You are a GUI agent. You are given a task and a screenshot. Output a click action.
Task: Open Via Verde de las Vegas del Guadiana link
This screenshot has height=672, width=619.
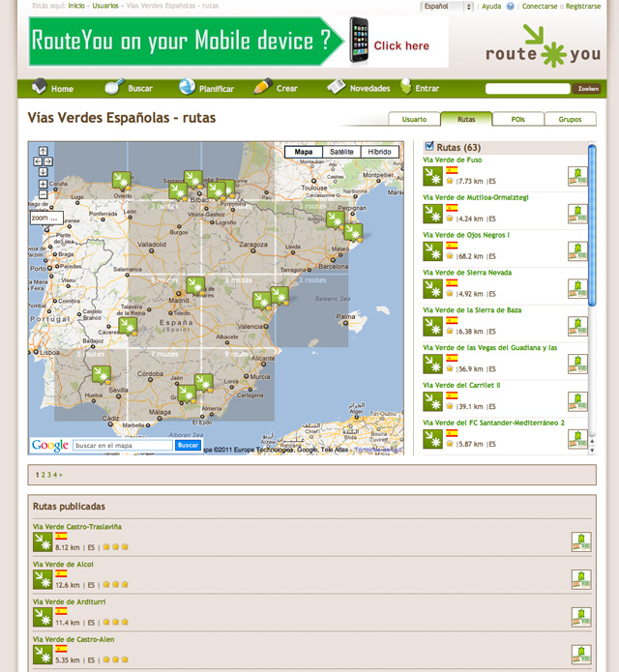(x=490, y=347)
